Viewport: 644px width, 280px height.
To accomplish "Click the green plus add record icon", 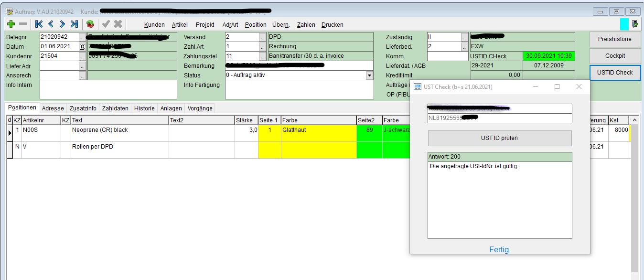I will point(11,24).
